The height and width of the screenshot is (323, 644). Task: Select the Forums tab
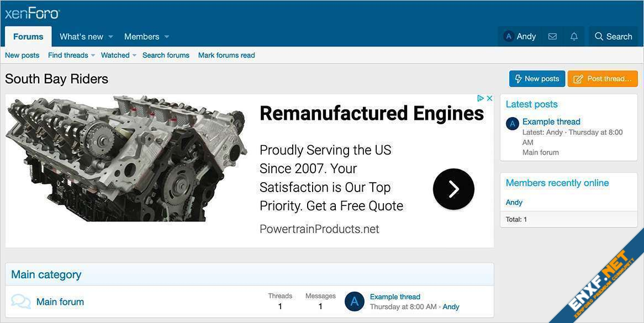28,36
